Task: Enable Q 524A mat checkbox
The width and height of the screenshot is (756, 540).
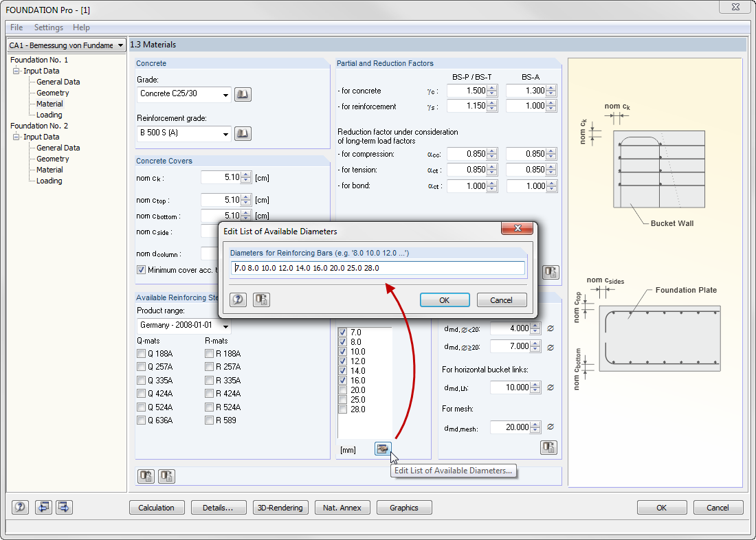Action: 142,407
